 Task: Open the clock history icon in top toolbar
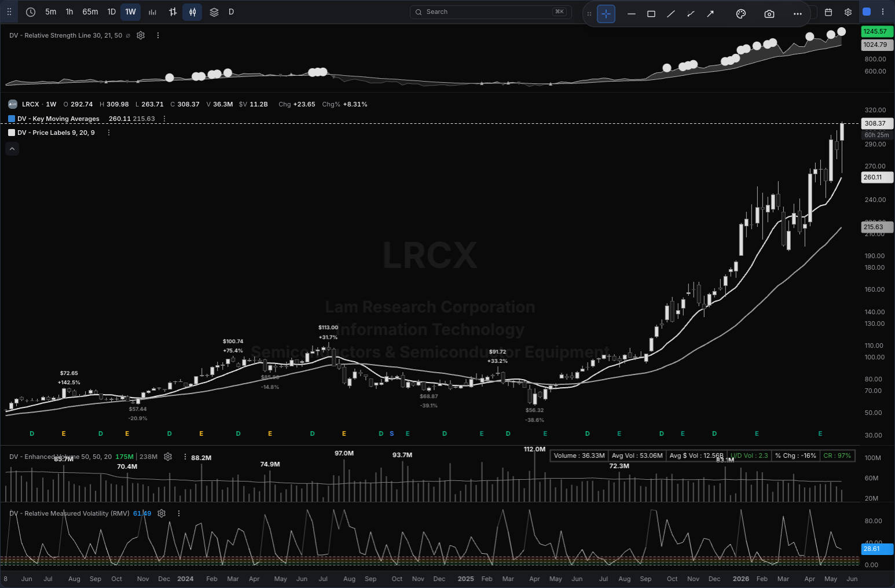[31, 12]
